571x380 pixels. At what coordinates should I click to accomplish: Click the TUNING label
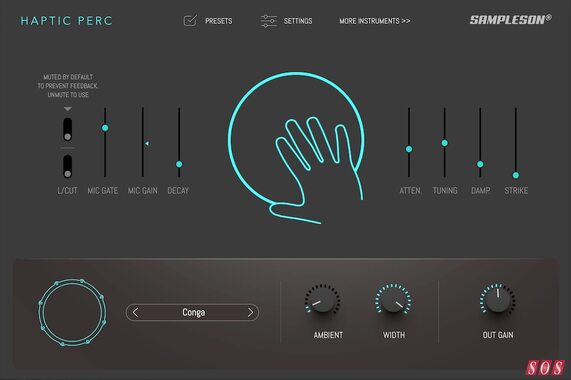(x=445, y=190)
